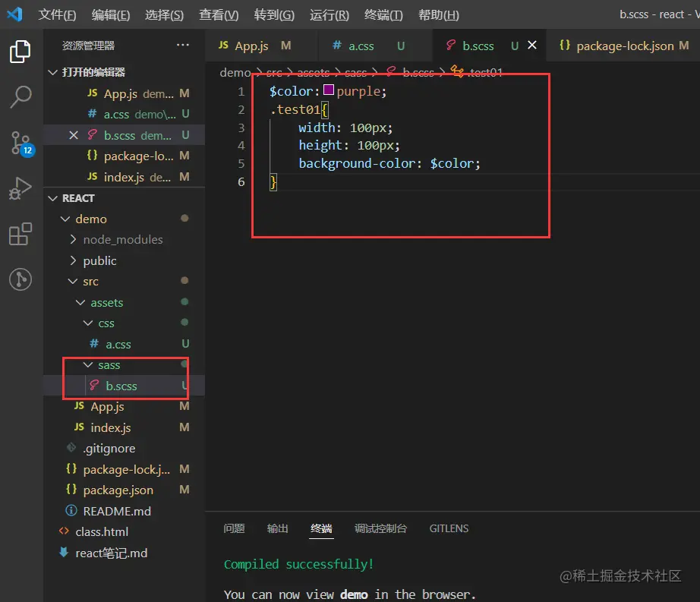Select the Run and Debug icon
This screenshot has width=700, height=602.
(20, 188)
